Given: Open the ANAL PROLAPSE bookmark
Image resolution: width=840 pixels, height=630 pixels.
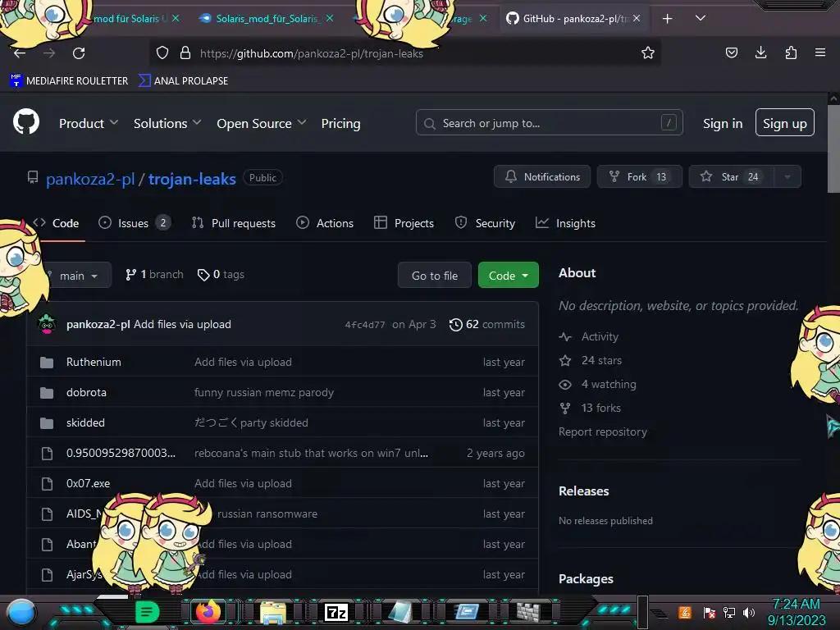Looking at the screenshot, I should pos(183,81).
